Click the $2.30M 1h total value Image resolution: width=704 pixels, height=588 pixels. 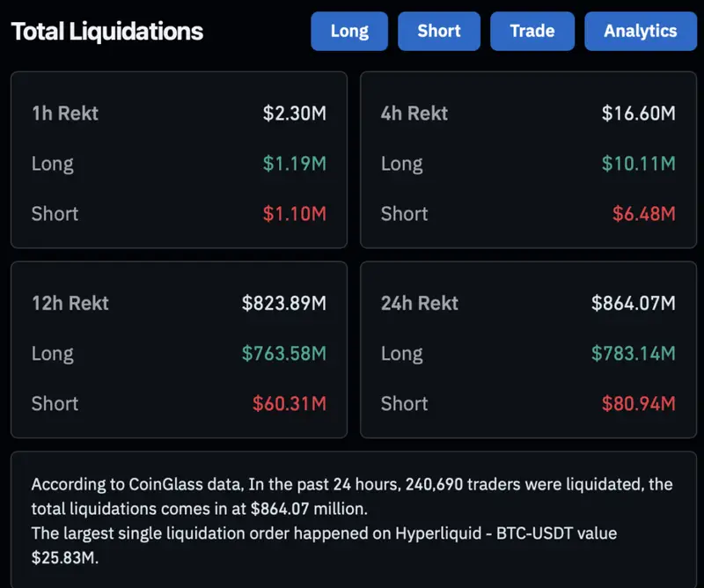point(294,113)
